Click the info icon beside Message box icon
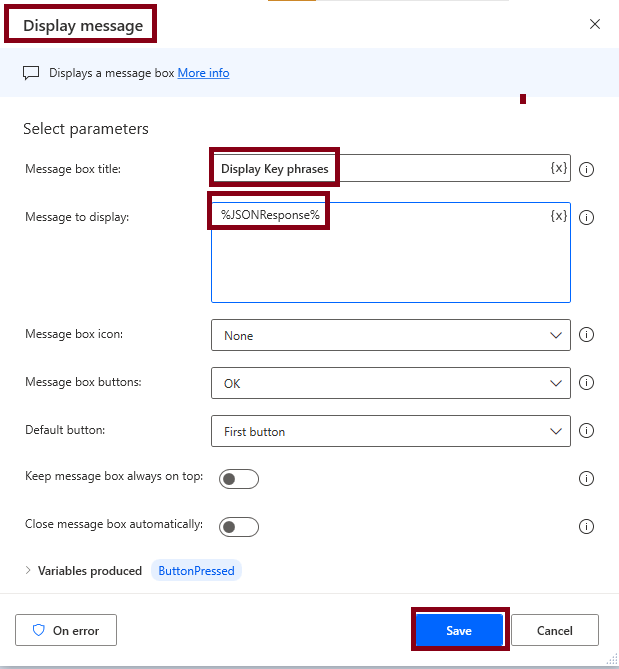The image size is (619, 669). click(587, 336)
